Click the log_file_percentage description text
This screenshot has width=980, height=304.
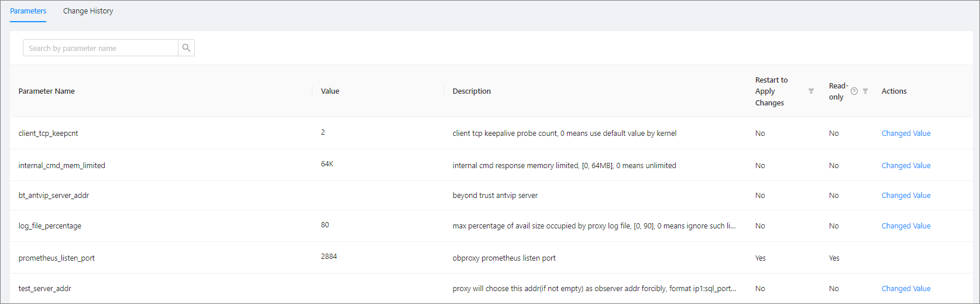point(594,226)
